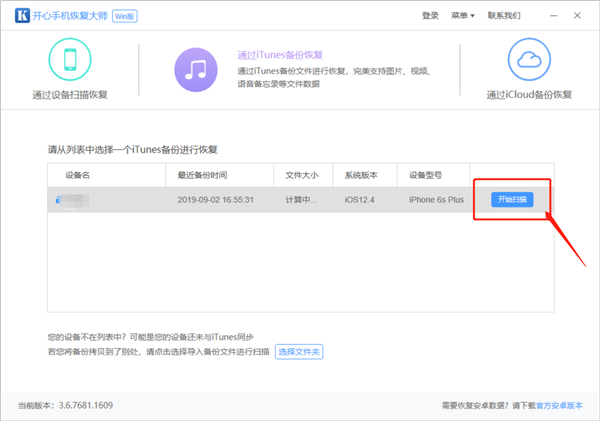Close the recovery app window

(x=577, y=15)
